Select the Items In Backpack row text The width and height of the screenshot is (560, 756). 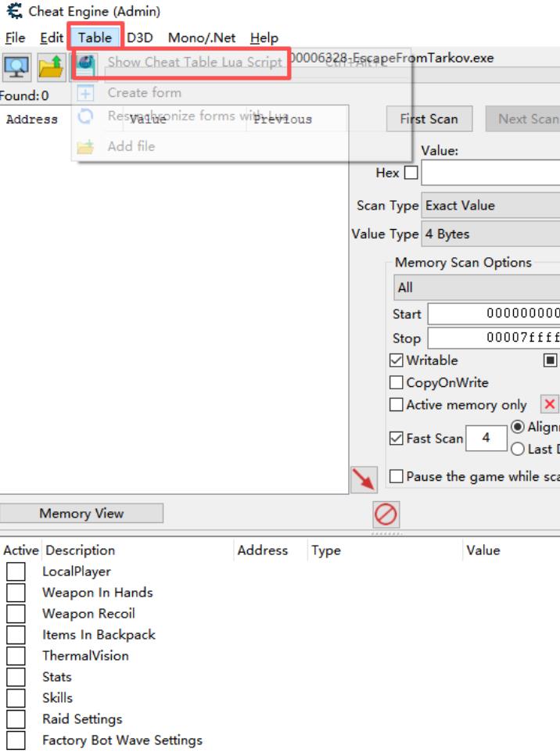click(x=99, y=635)
